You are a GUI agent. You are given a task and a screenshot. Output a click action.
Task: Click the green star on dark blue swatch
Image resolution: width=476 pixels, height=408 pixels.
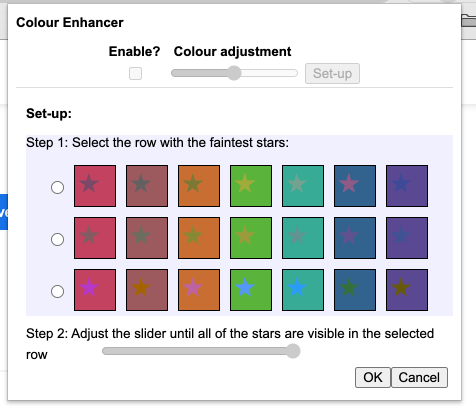tap(349, 288)
